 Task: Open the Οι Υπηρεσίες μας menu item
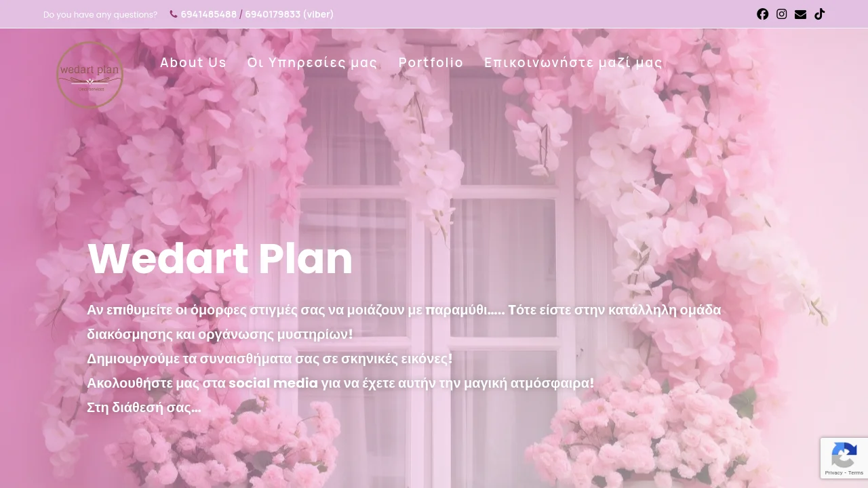tap(312, 62)
